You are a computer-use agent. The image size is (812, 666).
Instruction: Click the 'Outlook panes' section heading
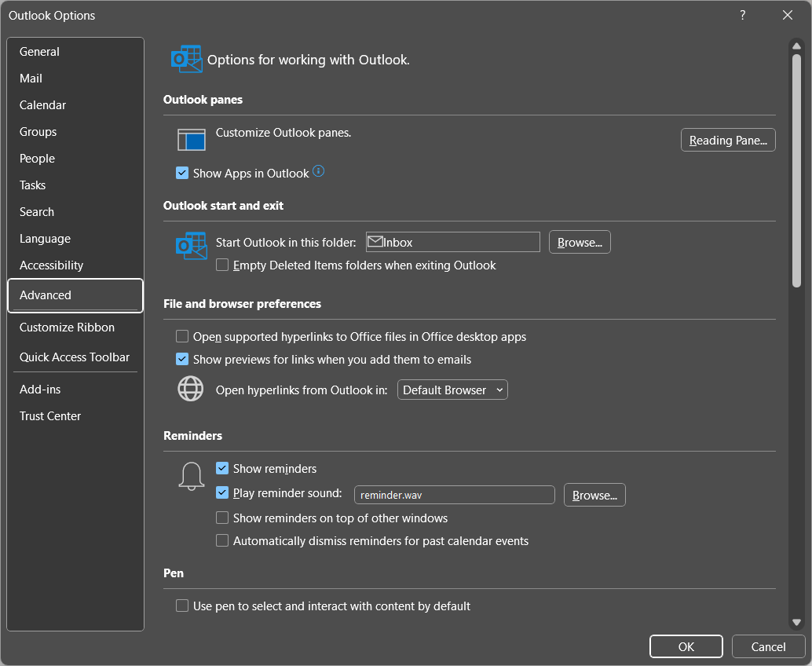tap(203, 100)
